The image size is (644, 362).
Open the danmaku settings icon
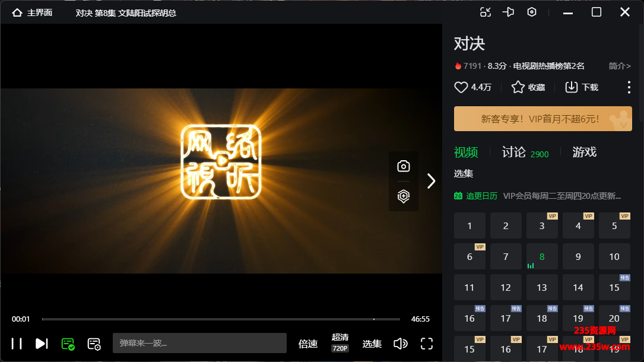[94, 344]
